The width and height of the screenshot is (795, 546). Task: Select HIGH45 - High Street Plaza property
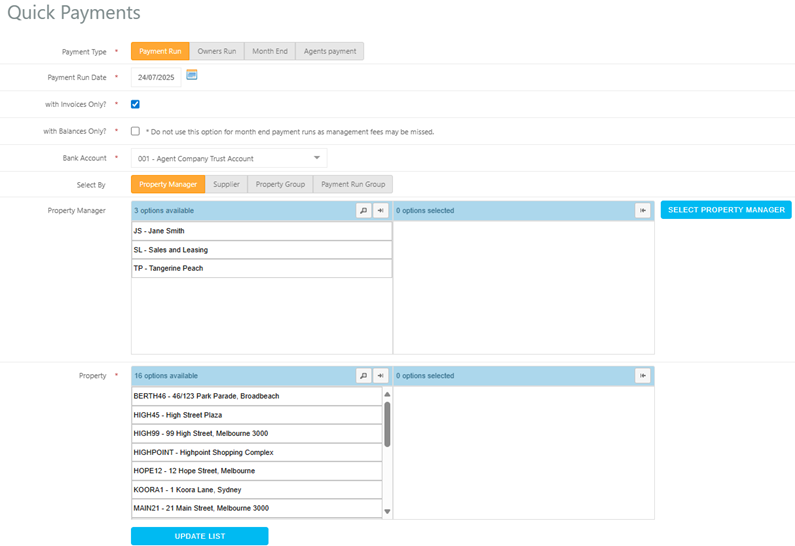257,415
